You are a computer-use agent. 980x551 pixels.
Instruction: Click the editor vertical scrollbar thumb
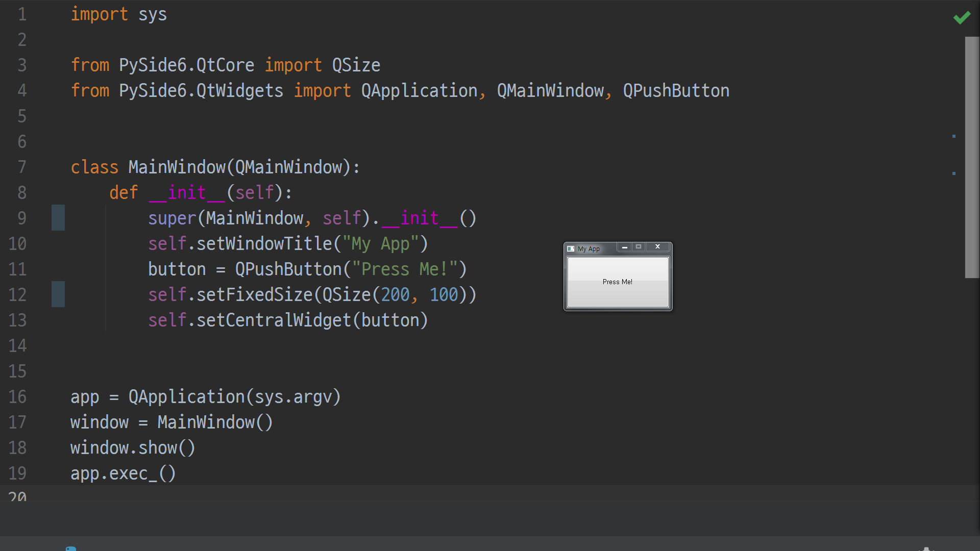pyautogui.click(x=972, y=157)
